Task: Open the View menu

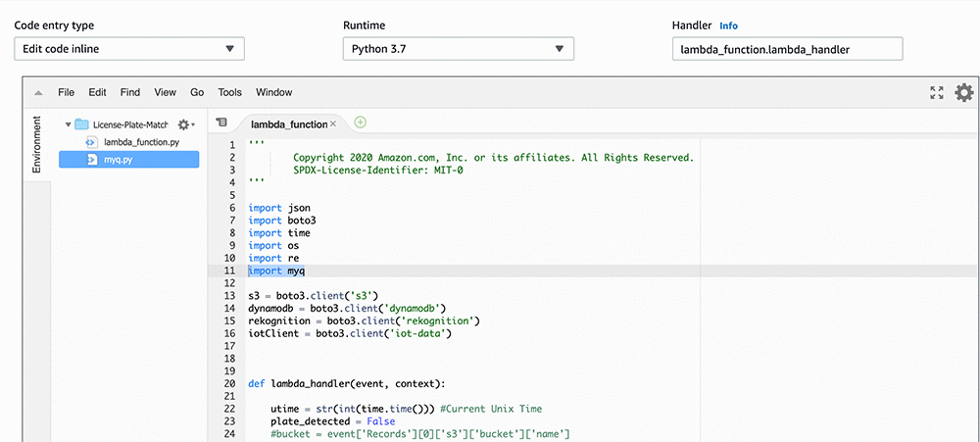Action: [165, 92]
